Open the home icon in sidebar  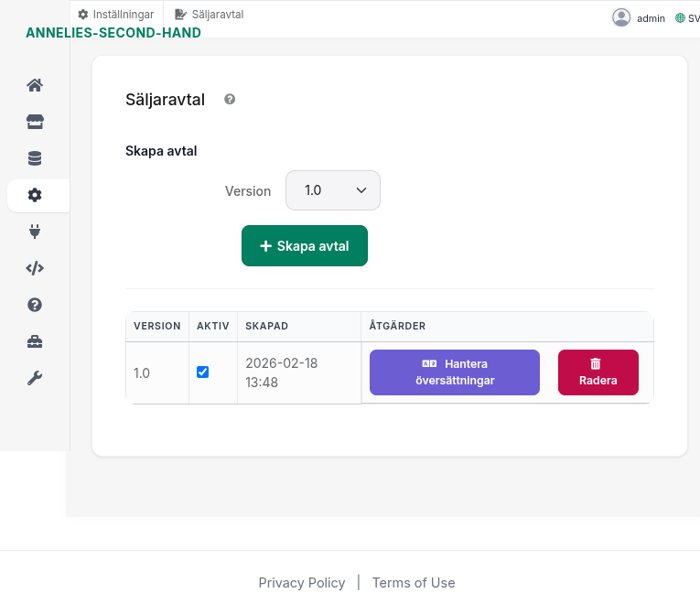tap(35, 85)
